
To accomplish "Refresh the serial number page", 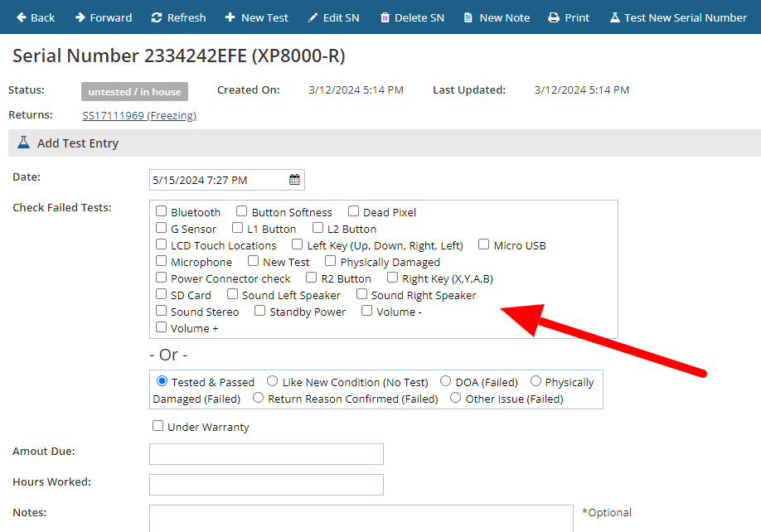I will point(178,17).
